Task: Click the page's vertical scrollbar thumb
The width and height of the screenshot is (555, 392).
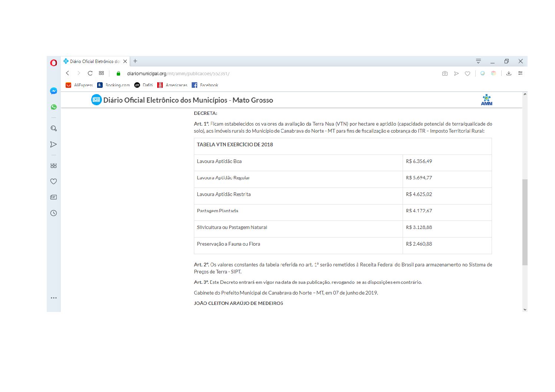Action: coord(525,222)
